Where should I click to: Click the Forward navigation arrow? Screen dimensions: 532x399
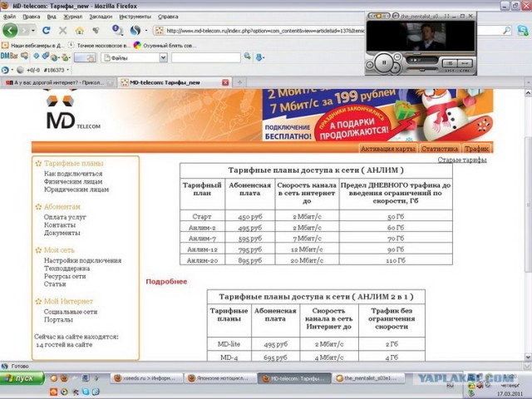point(24,31)
